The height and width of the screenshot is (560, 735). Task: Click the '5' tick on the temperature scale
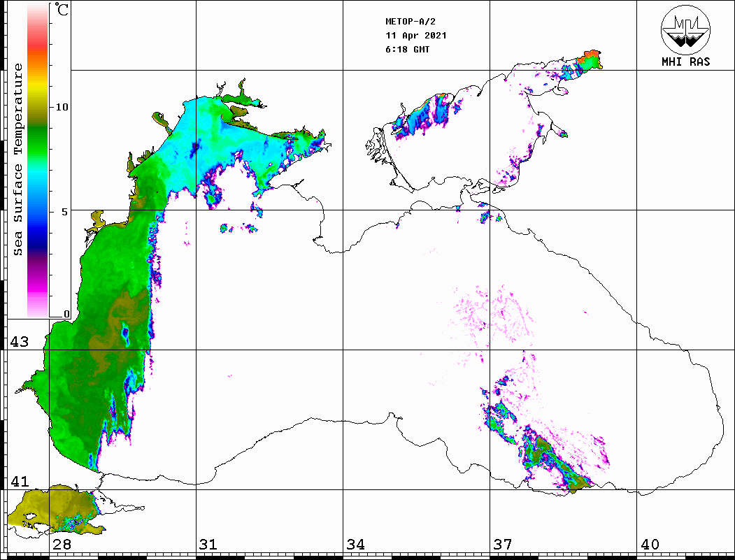pyautogui.click(x=65, y=212)
